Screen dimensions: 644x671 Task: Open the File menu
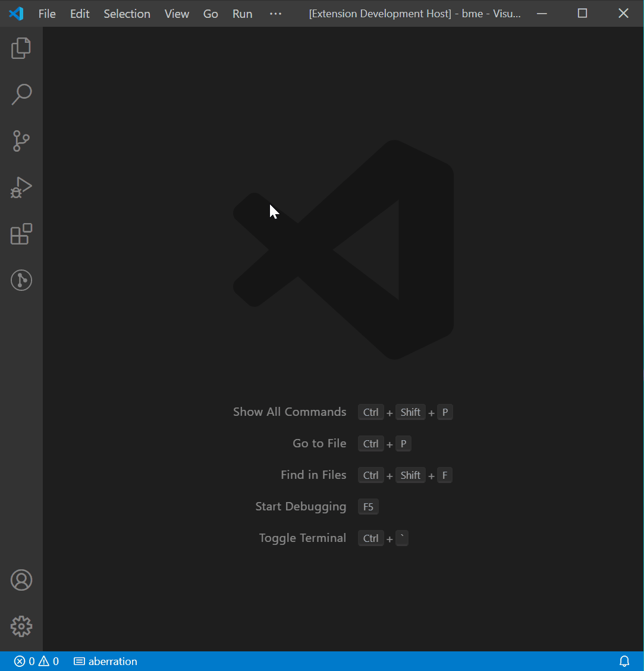[47, 14]
